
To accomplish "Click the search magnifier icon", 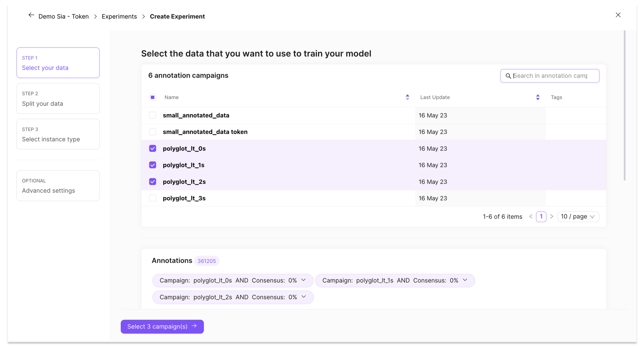I will click(508, 76).
